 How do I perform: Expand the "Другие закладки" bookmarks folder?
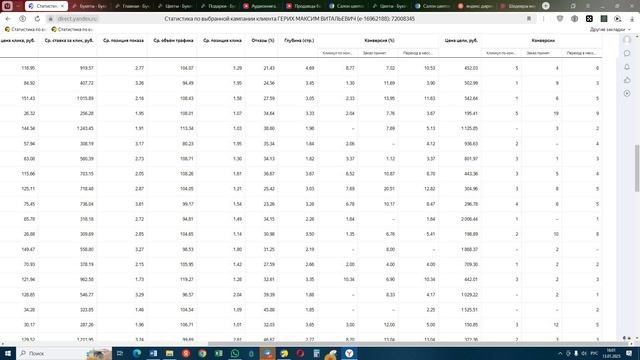610,29
